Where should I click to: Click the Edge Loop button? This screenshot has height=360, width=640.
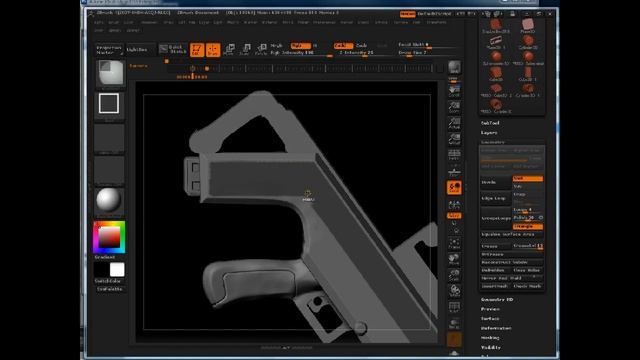point(496,198)
